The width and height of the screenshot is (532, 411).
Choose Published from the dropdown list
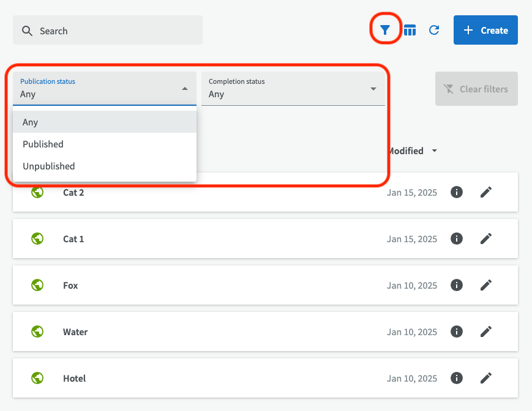(43, 144)
